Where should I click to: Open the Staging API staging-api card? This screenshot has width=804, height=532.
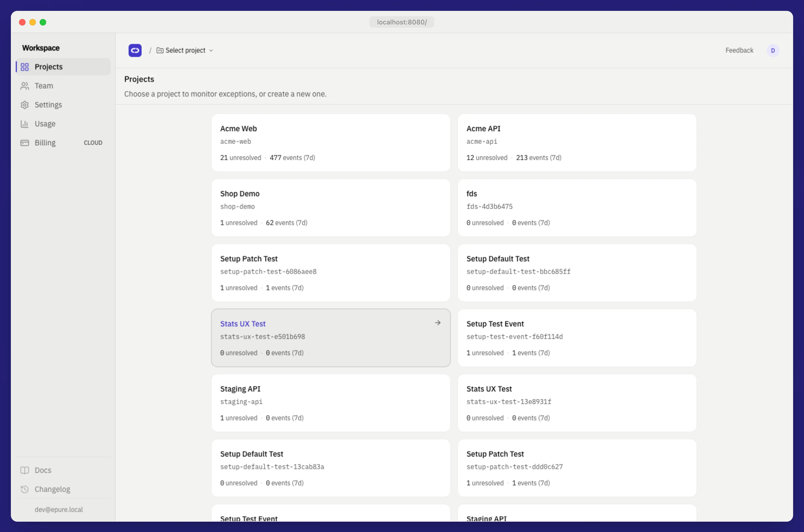[331, 403]
